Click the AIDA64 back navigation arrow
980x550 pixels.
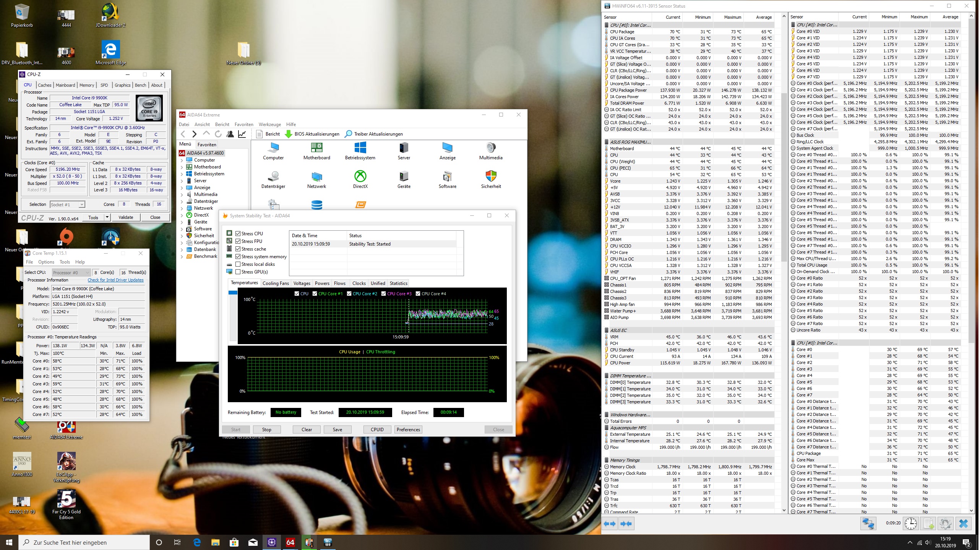pos(183,134)
